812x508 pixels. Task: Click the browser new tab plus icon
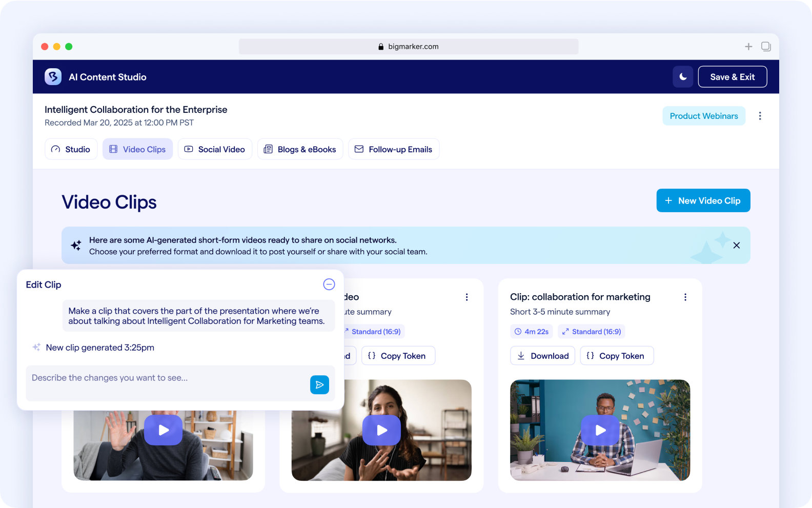click(x=748, y=47)
